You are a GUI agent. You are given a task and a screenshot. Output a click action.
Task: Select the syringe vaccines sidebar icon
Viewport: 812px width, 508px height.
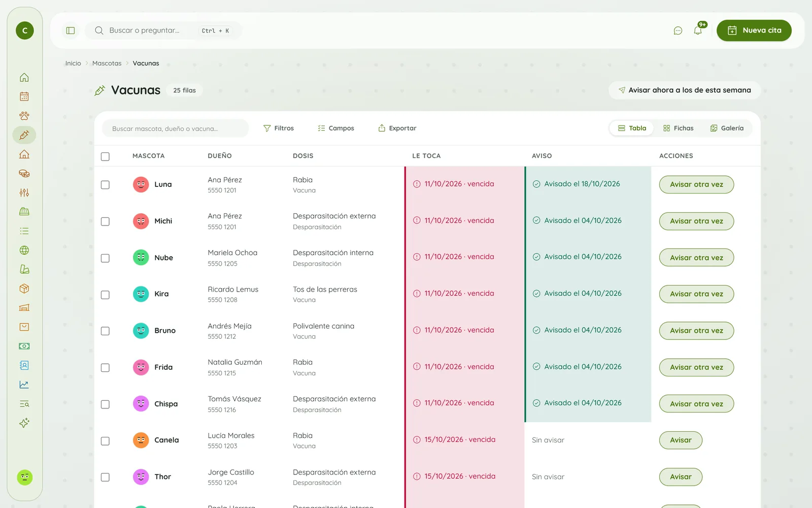(24, 135)
